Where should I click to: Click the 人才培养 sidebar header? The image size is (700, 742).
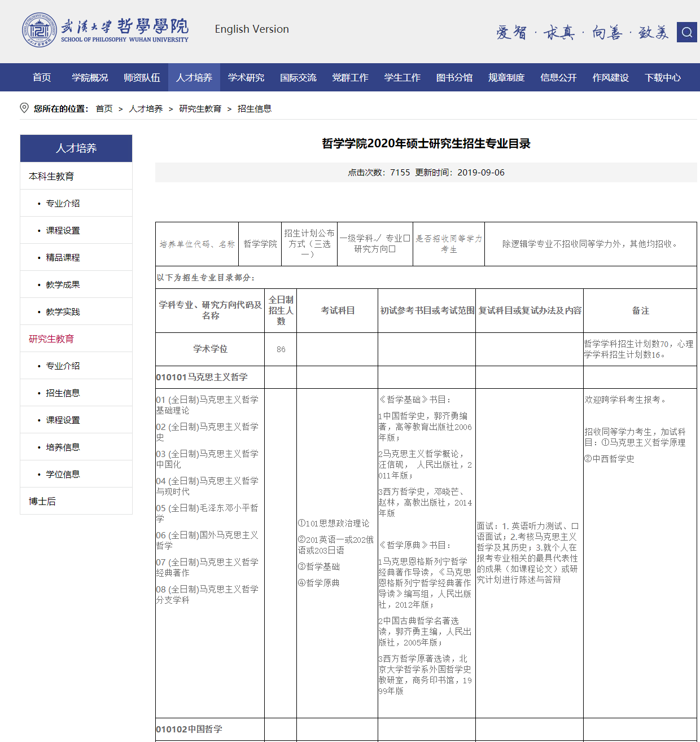76,148
